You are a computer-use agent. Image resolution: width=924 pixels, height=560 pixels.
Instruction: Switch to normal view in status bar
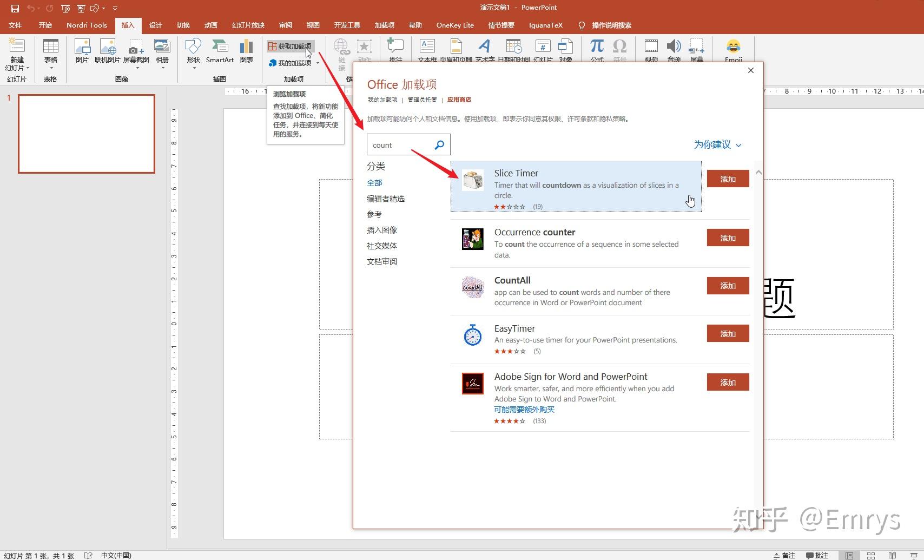click(849, 555)
